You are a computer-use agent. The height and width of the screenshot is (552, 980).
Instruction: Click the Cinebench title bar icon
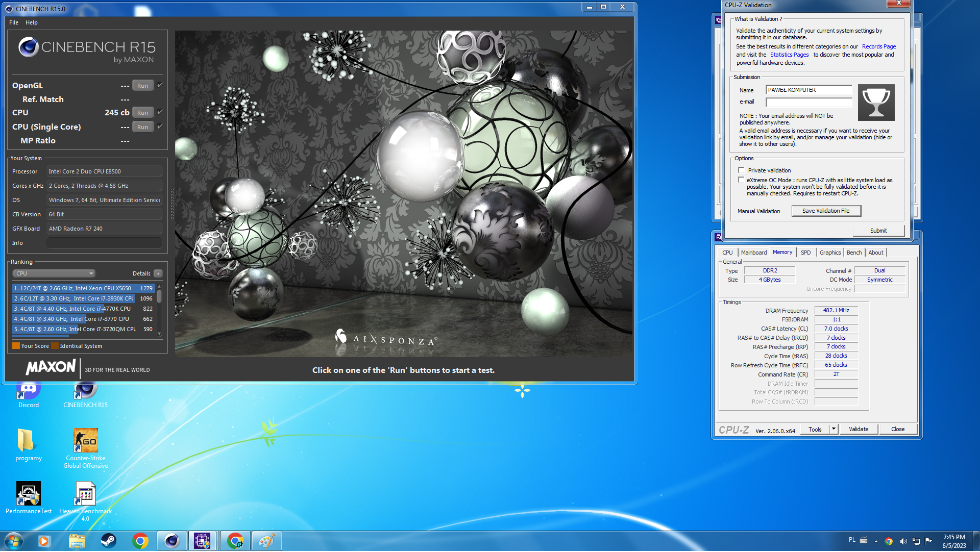click(x=9, y=9)
